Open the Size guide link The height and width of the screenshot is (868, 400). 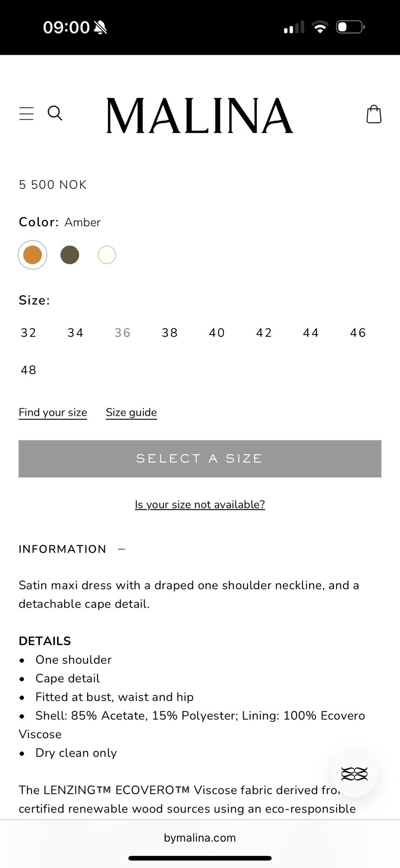click(131, 412)
